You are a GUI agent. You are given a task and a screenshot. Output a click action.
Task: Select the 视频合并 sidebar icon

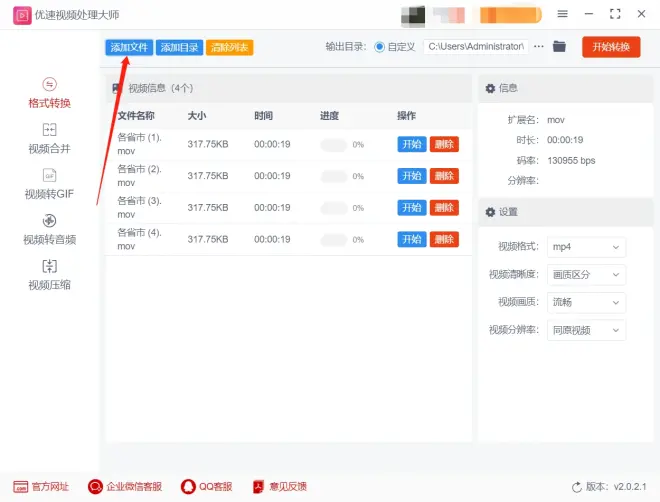click(x=49, y=129)
